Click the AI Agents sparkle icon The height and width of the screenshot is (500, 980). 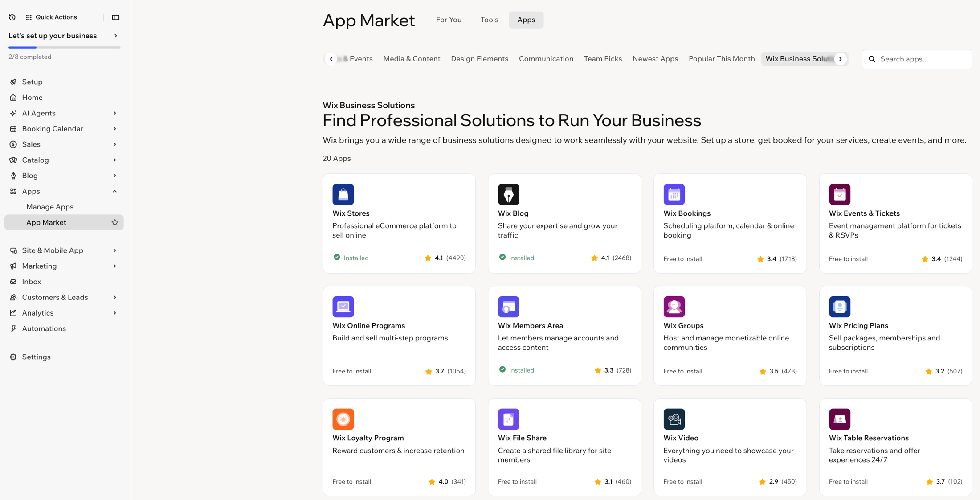coord(13,113)
